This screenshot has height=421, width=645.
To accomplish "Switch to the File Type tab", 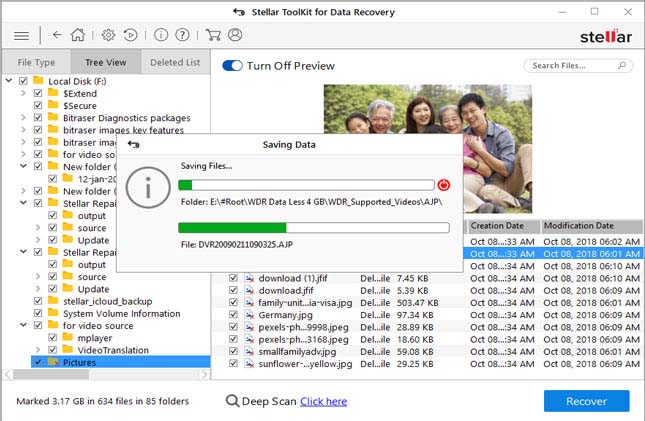I will click(37, 62).
